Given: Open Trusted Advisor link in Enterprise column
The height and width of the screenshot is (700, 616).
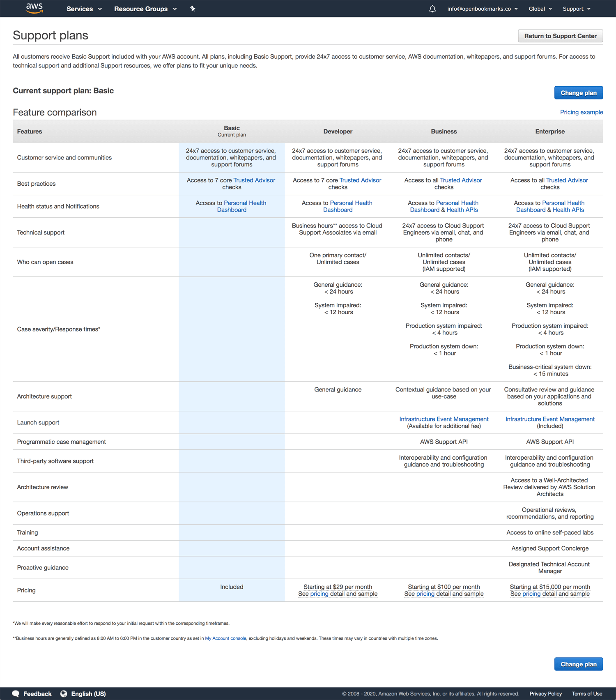Looking at the screenshot, I should coord(567,180).
